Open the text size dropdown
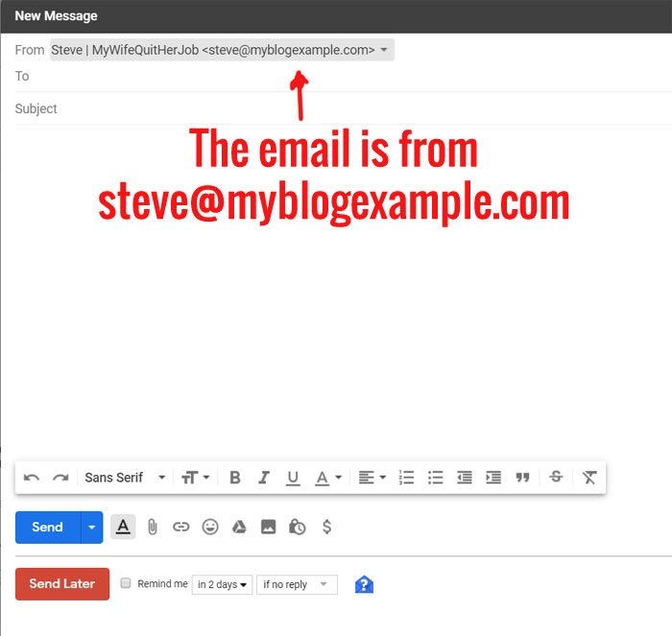Viewport: 672px width, 636px height. tap(196, 478)
